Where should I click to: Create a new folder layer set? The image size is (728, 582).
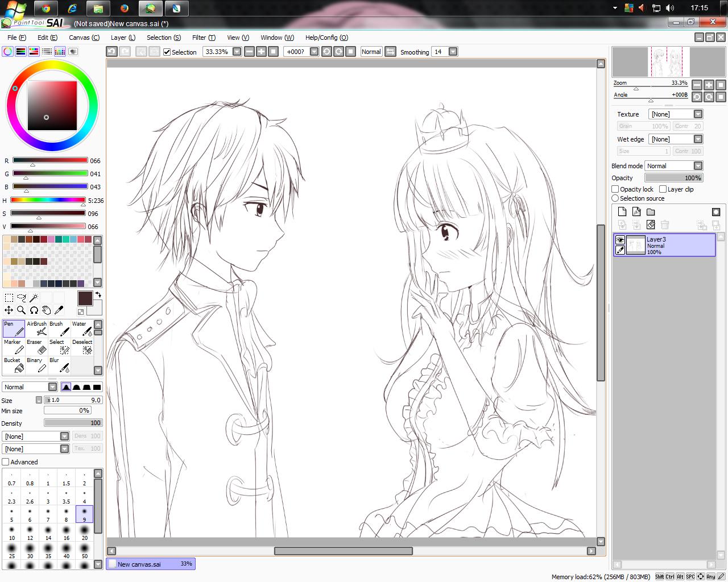pos(651,212)
